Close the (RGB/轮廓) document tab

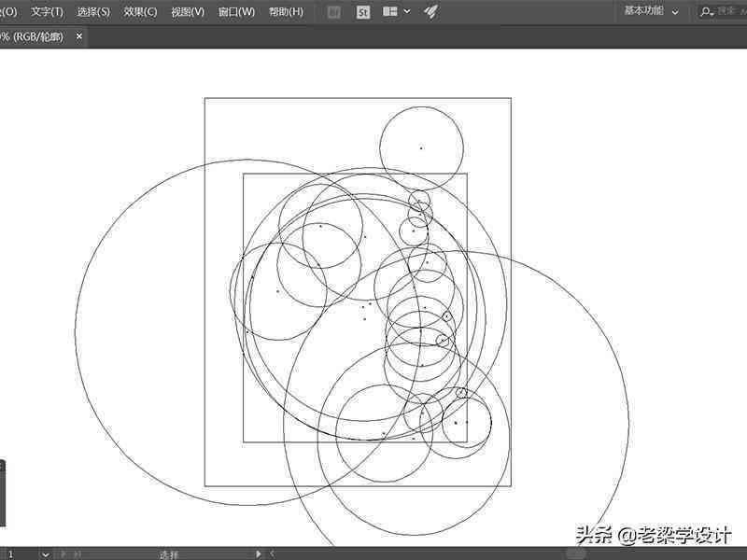(x=79, y=36)
